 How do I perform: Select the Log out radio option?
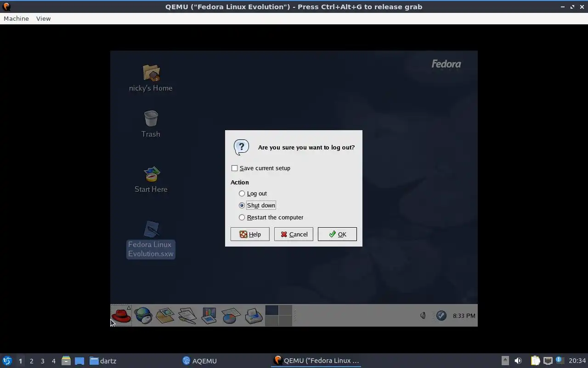click(x=242, y=193)
